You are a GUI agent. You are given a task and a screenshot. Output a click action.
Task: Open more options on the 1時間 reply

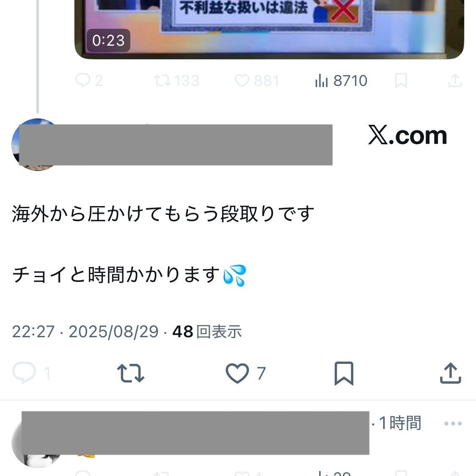point(453,423)
